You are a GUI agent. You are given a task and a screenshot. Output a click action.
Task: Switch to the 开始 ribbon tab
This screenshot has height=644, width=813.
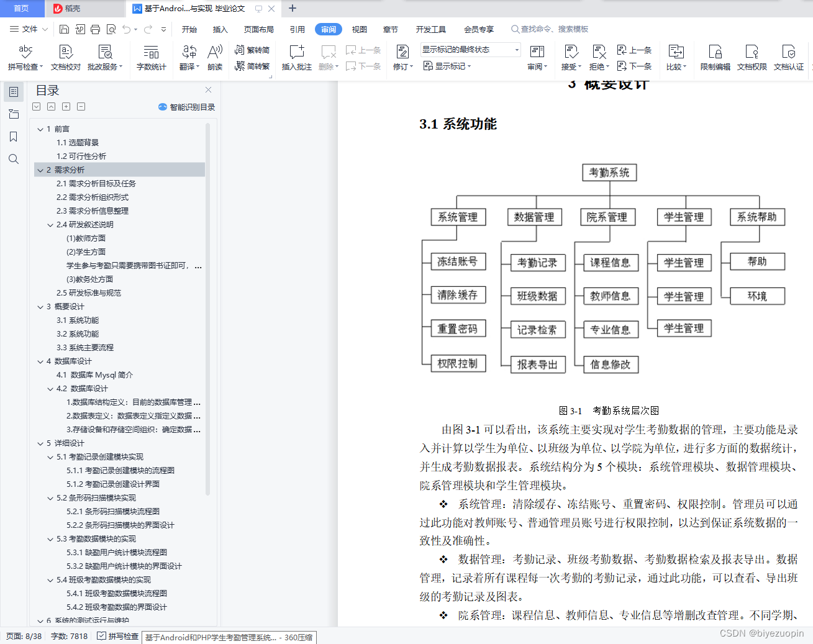pyautogui.click(x=189, y=29)
